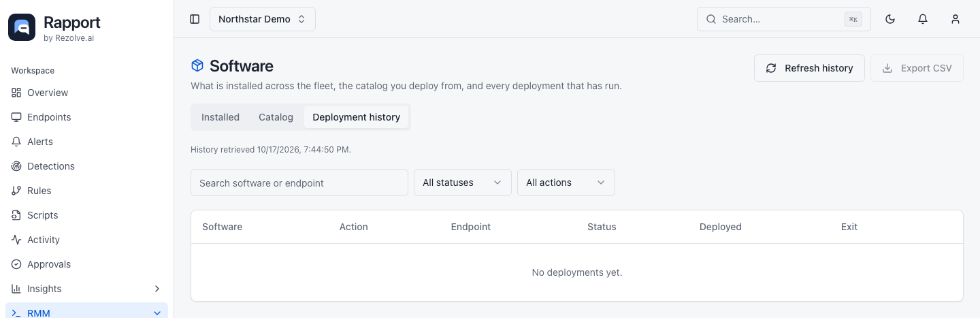Toggle the sidebar panel icon

[195, 19]
